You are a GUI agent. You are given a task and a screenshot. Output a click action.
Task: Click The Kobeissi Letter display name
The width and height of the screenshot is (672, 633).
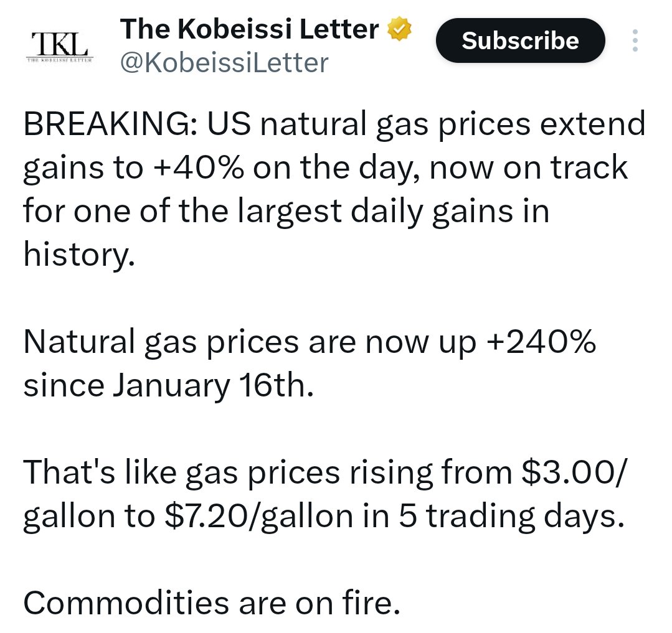click(250, 29)
